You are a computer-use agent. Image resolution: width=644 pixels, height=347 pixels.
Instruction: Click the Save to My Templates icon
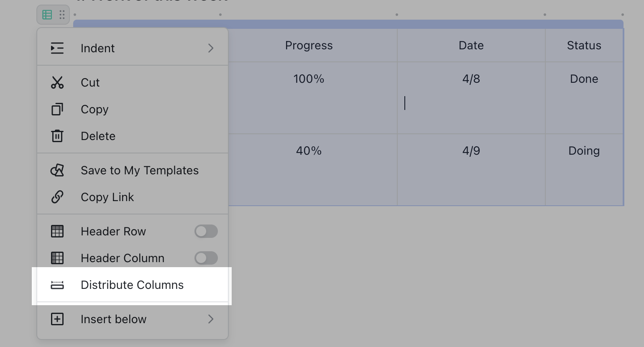[x=57, y=170]
